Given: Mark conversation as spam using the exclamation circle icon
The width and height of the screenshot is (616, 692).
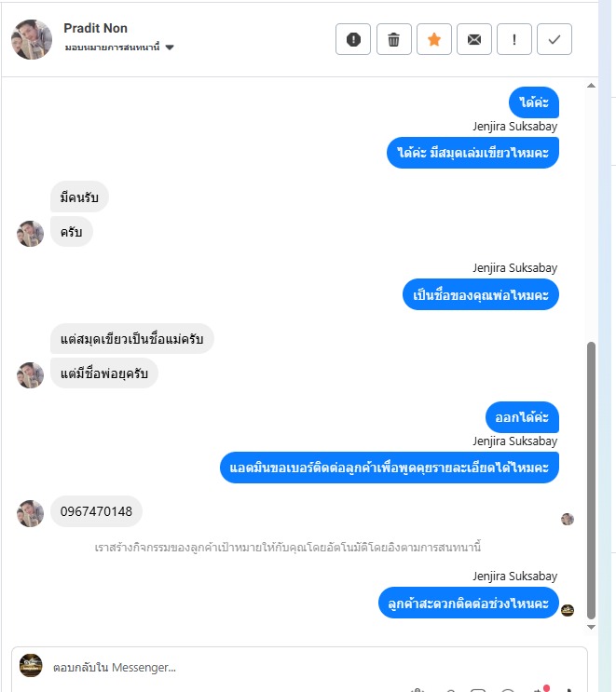Looking at the screenshot, I should pos(353,39).
